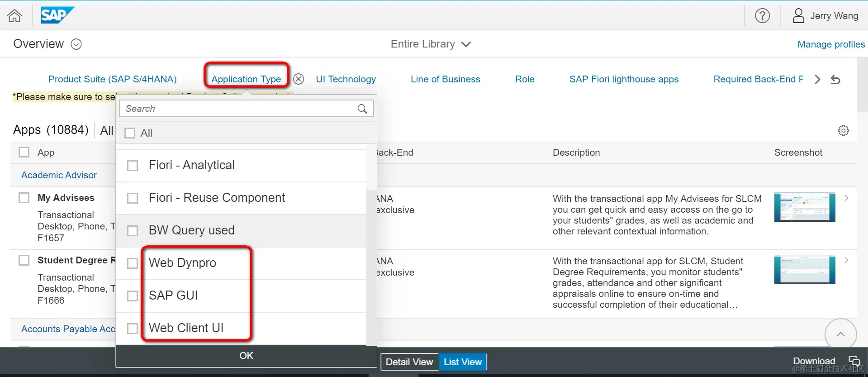The image size is (868, 377).
Task: Check the Web Dynpro option
Action: coord(133,263)
